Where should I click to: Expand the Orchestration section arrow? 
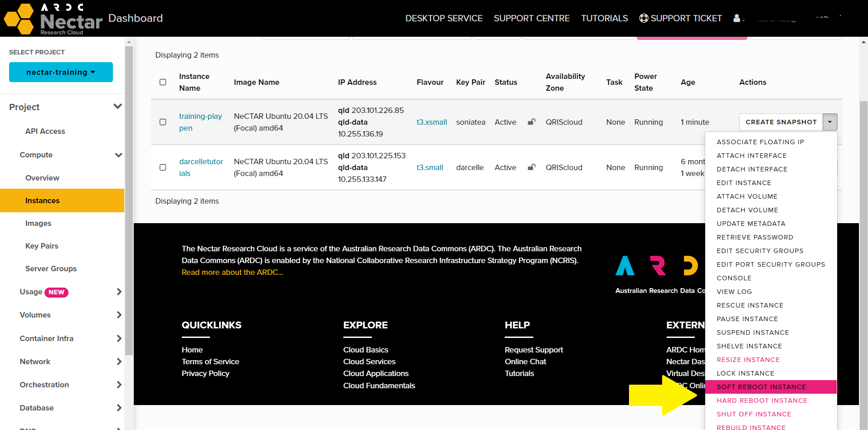[119, 385]
